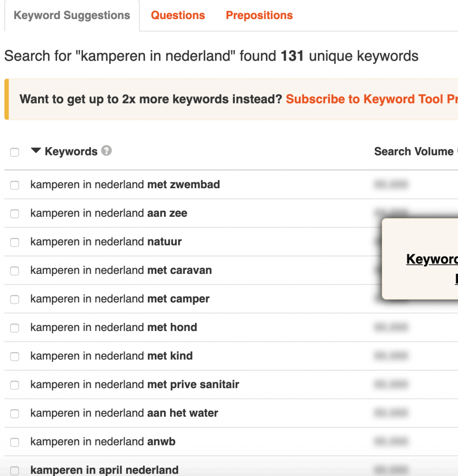The height and width of the screenshot is (476, 458).
Task: Check the 'met camper' keyword row
Action: (15, 299)
